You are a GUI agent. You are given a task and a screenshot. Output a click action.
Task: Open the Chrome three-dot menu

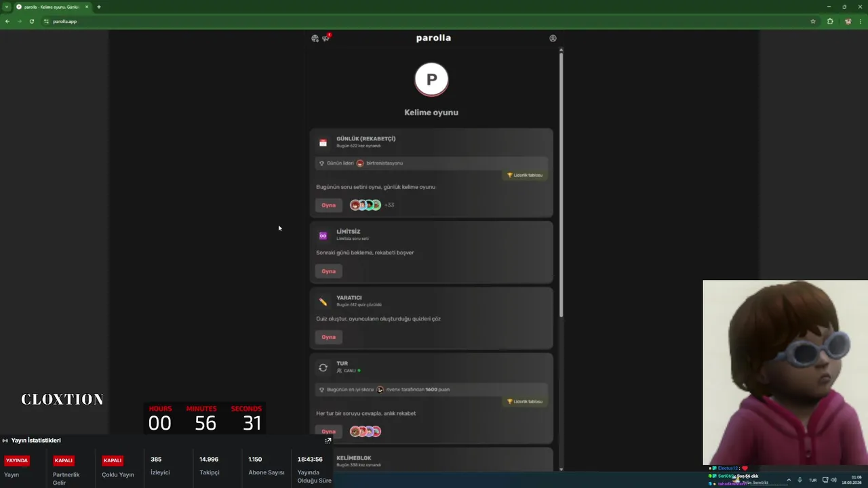point(860,21)
